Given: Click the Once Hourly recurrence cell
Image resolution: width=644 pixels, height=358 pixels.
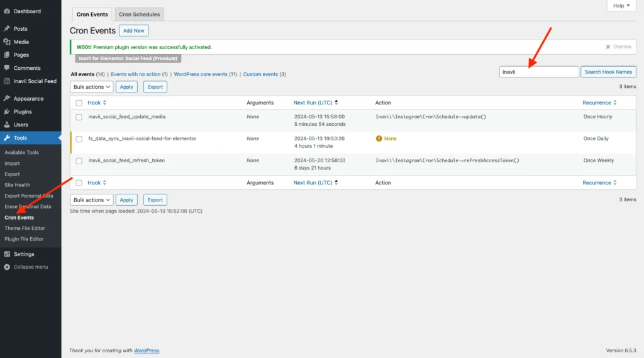Looking at the screenshot, I should (x=597, y=117).
